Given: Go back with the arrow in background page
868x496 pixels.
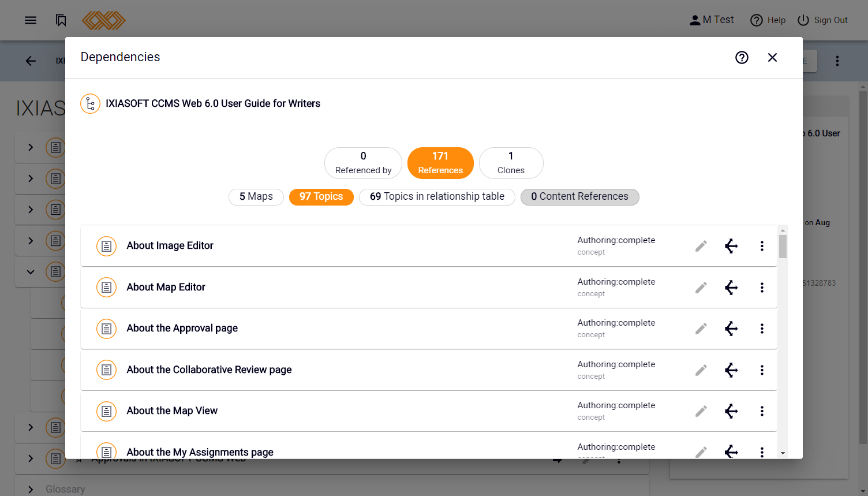Looking at the screenshot, I should pyautogui.click(x=31, y=61).
